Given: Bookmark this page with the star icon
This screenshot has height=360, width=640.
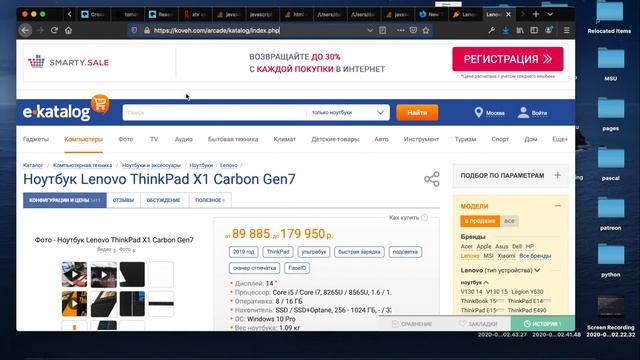Looking at the screenshot, I should coord(426,30).
